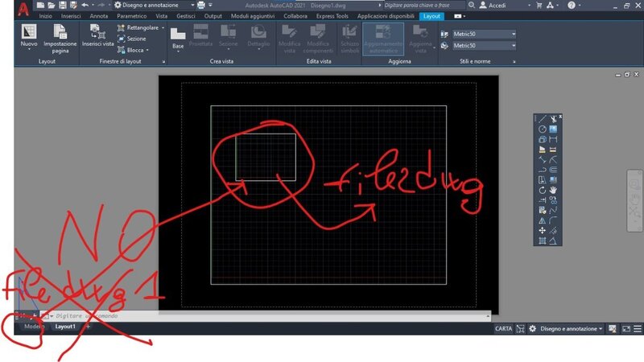Screen dimensions: 644x362
Task: Open the Inizio ribbon tab
Action: click(x=45, y=16)
